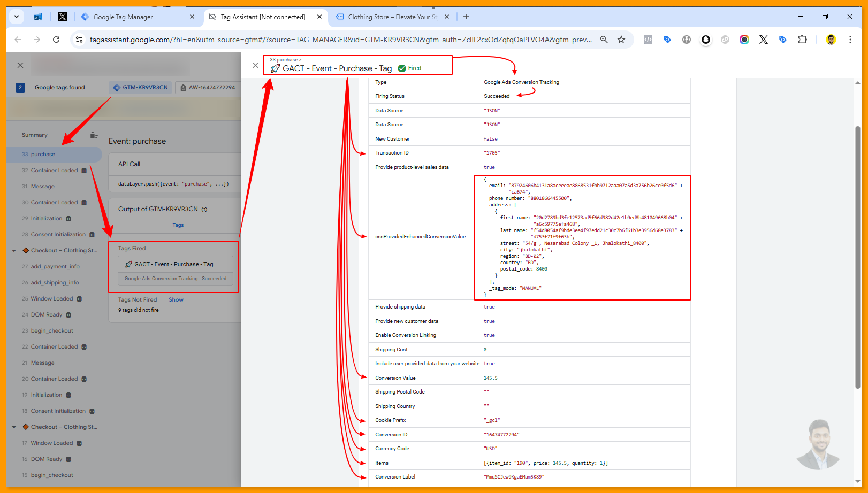Click the colorful circle extension icon

(744, 40)
